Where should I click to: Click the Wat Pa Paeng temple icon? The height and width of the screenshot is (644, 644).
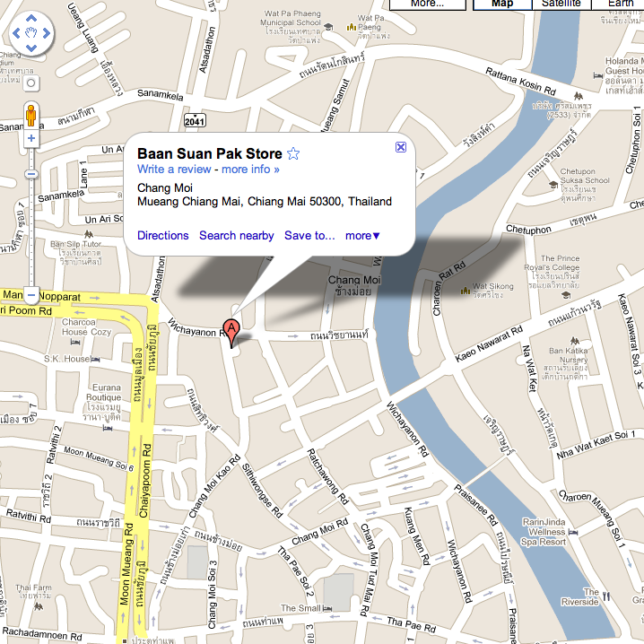(x=352, y=27)
